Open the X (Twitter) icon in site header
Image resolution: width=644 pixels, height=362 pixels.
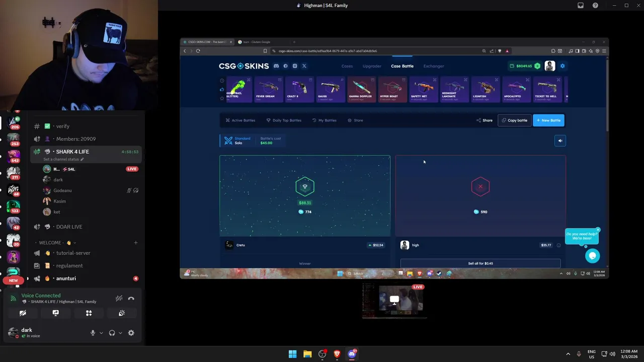304,66
